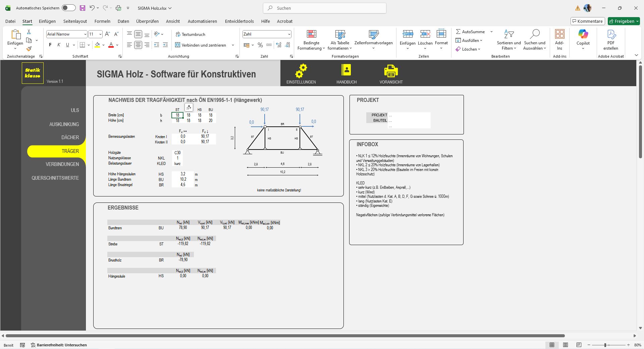Open the HANDBUCH manual icon
Image resolution: width=644 pixels, height=349 pixels.
(346, 70)
